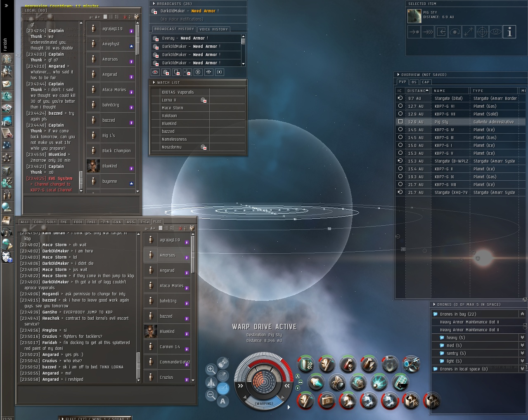Click the eye broadcast-target icon
528x420 pixels.
(x=155, y=72)
